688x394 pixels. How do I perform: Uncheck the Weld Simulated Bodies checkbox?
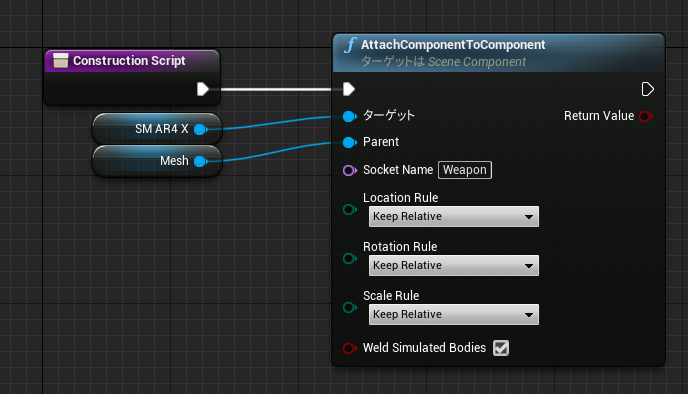(501, 348)
